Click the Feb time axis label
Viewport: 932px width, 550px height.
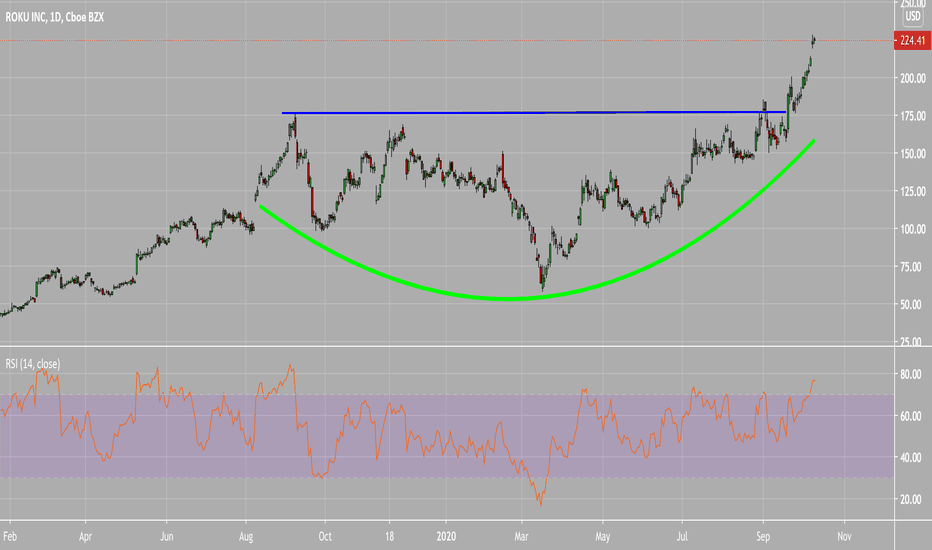[10, 536]
